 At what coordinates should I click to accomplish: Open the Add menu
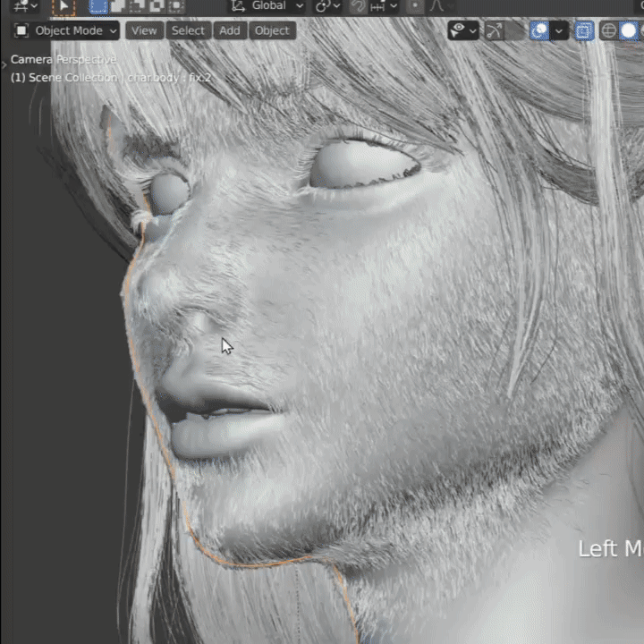[x=230, y=30]
